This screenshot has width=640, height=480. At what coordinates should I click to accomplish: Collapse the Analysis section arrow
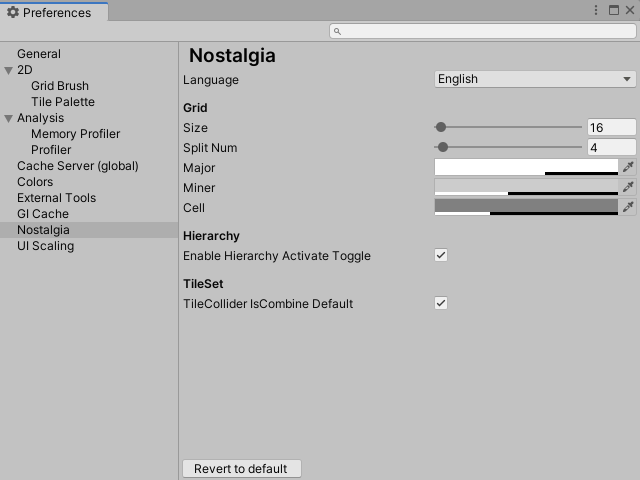[x=9, y=118]
